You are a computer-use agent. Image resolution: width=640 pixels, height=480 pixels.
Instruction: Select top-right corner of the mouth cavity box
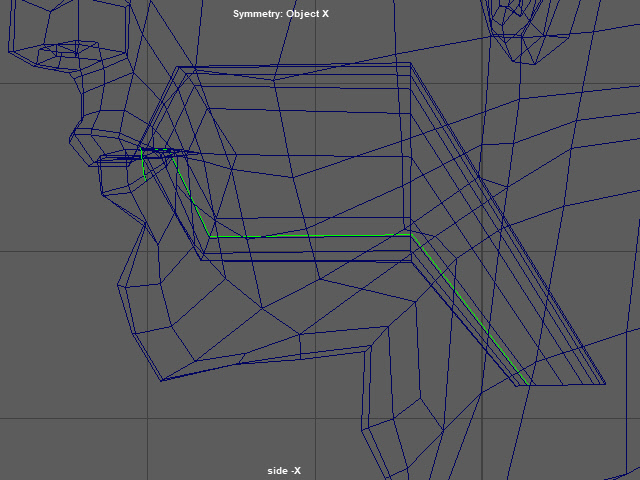coord(411,65)
